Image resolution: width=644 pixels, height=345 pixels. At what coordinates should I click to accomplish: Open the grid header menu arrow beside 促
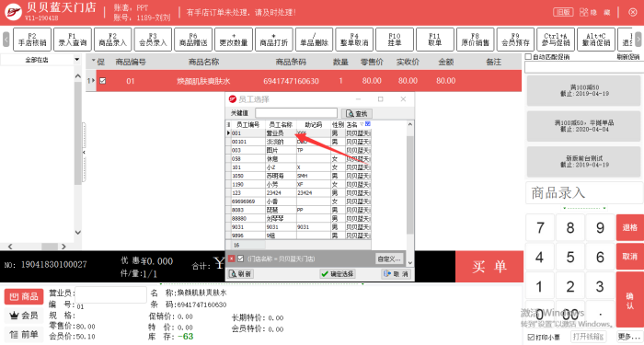[x=93, y=62]
